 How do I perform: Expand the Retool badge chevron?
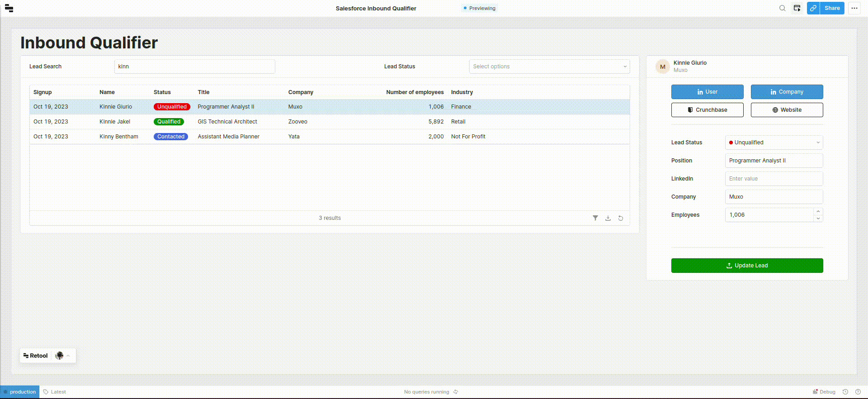[x=68, y=356]
